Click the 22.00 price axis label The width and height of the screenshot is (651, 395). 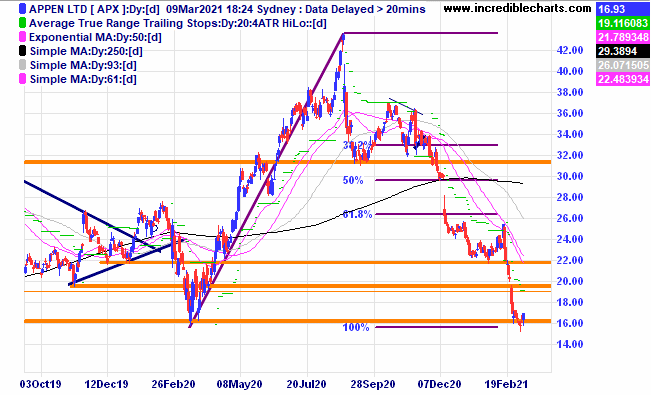pos(570,260)
